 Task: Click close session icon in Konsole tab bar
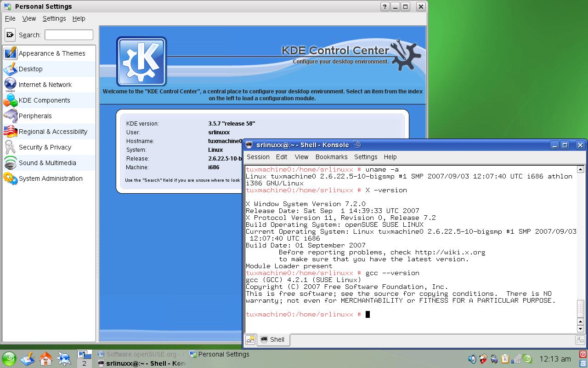tap(580, 340)
